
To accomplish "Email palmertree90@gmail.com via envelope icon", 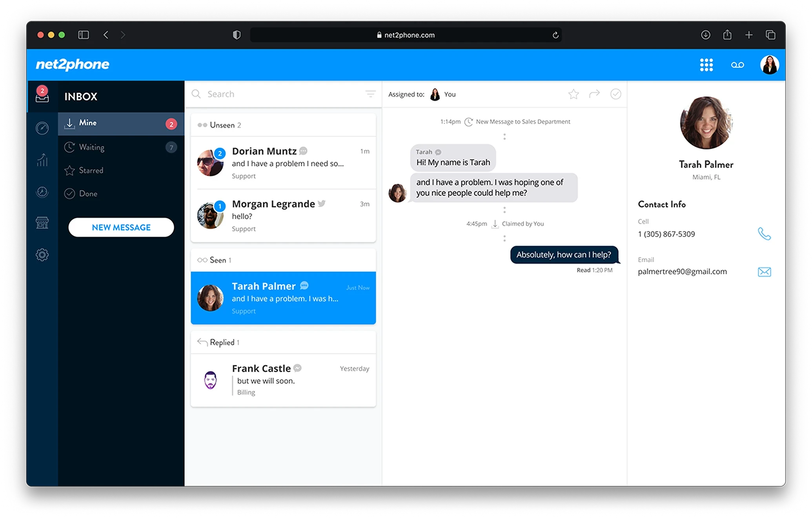I will click(x=764, y=272).
